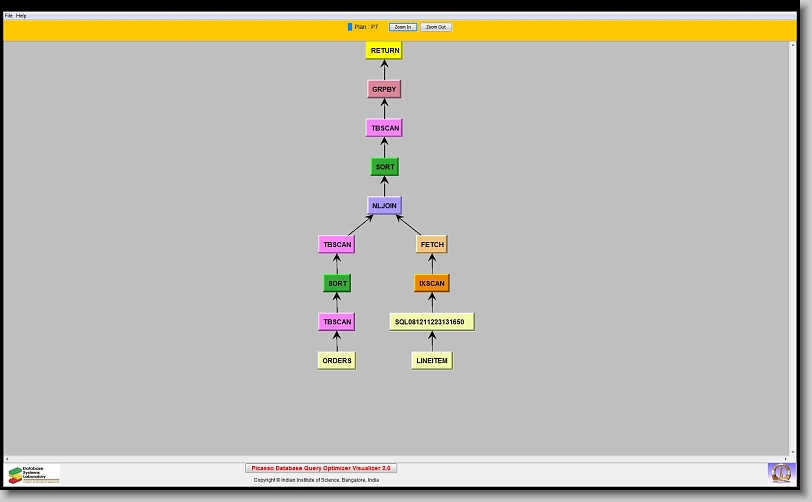This screenshot has width=812, height=502.
Task: Click the Database Systems Laboratory logo
Action: coord(34,474)
